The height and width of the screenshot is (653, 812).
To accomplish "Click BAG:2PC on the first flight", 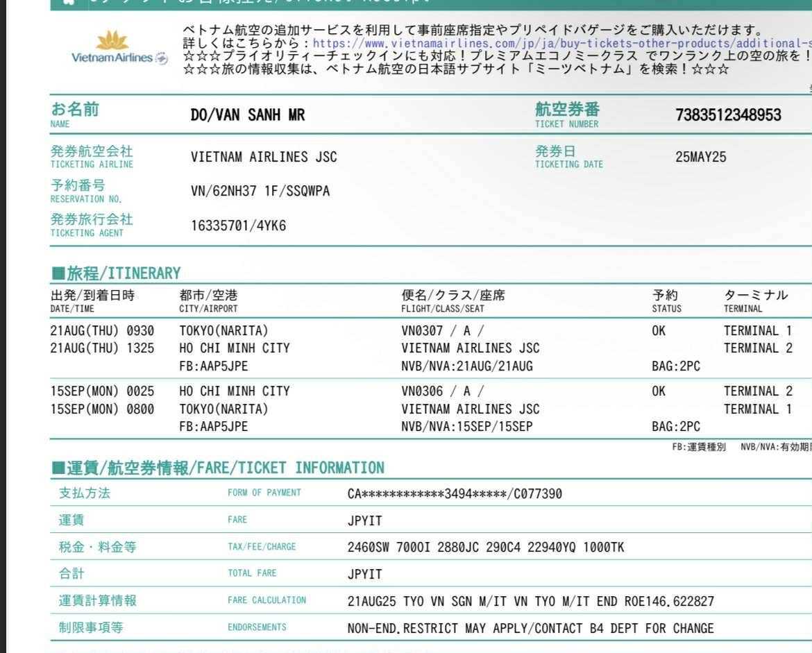I will pyautogui.click(x=676, y=366).
